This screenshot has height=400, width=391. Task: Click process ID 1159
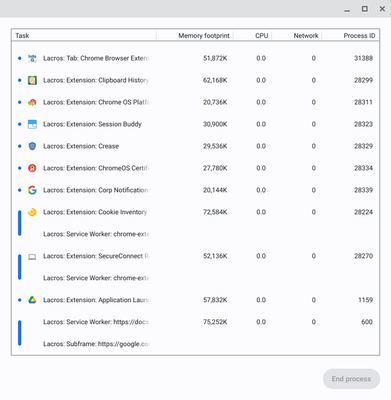point(366,300)
